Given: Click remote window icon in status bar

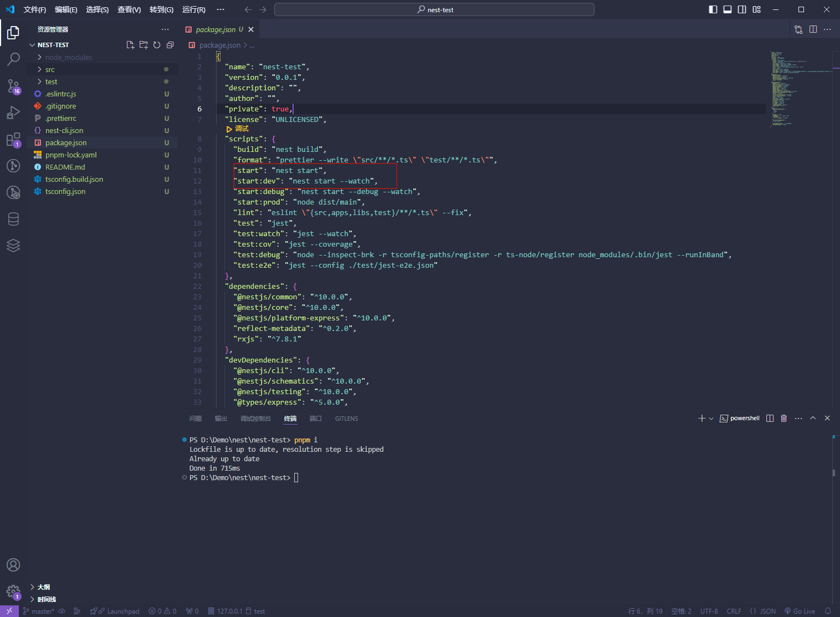Looking at the screenshot, I should (9, 611).
